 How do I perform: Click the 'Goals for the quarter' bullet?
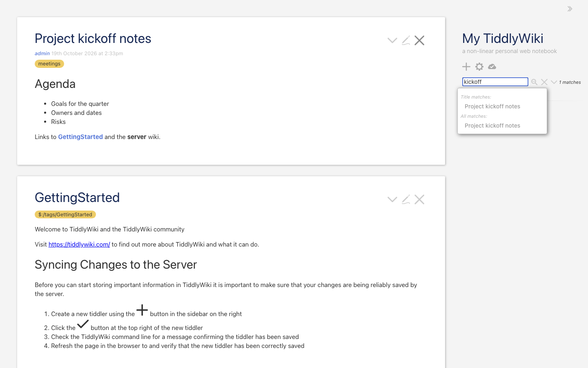tap(80, 104)
